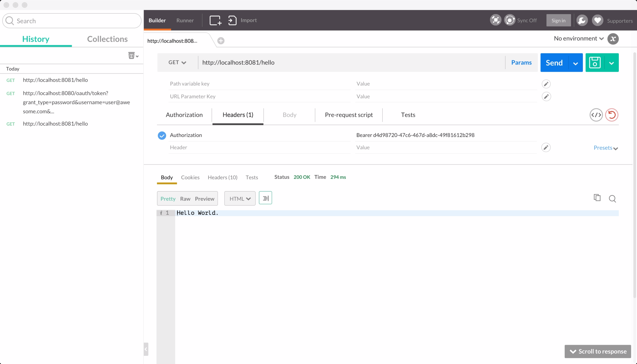Click the Presets expander in Headers
This screenshot has width=637, height=364.
pos(605,148)
